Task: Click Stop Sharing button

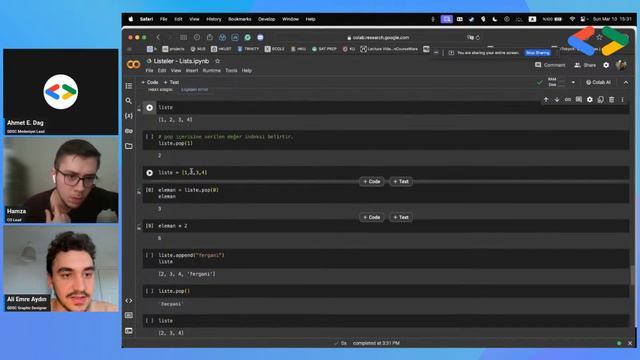Action: tap(538, 53)
